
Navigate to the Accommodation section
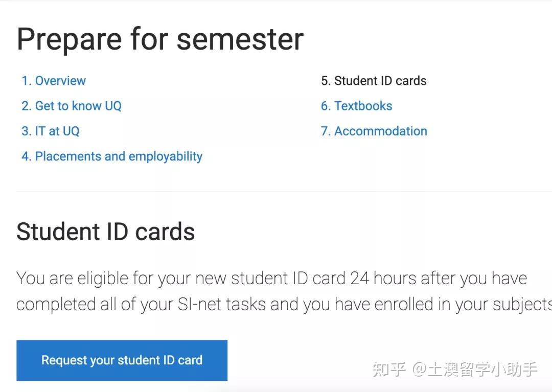(380, 131)
